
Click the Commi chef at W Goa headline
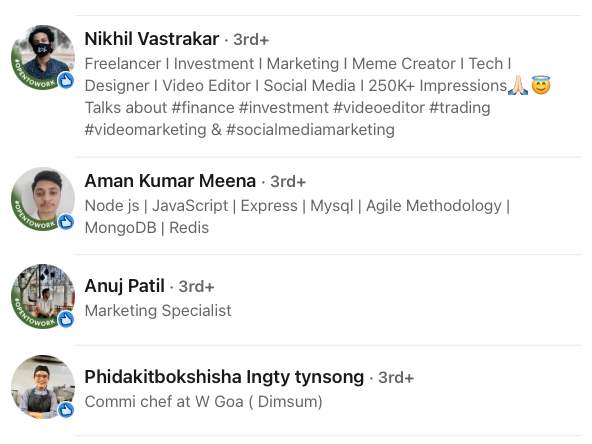pos(204,402)
